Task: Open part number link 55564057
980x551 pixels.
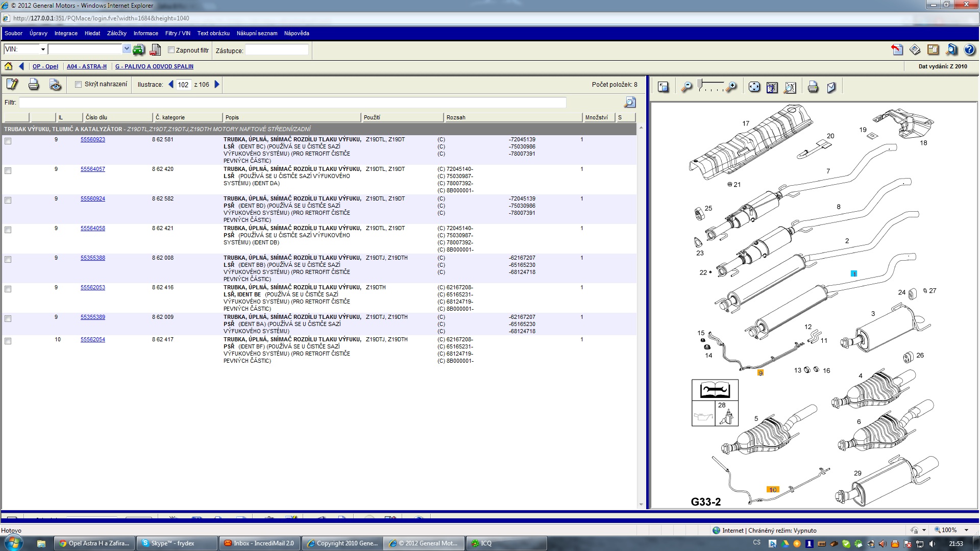Action: click(x=93, y=169)
